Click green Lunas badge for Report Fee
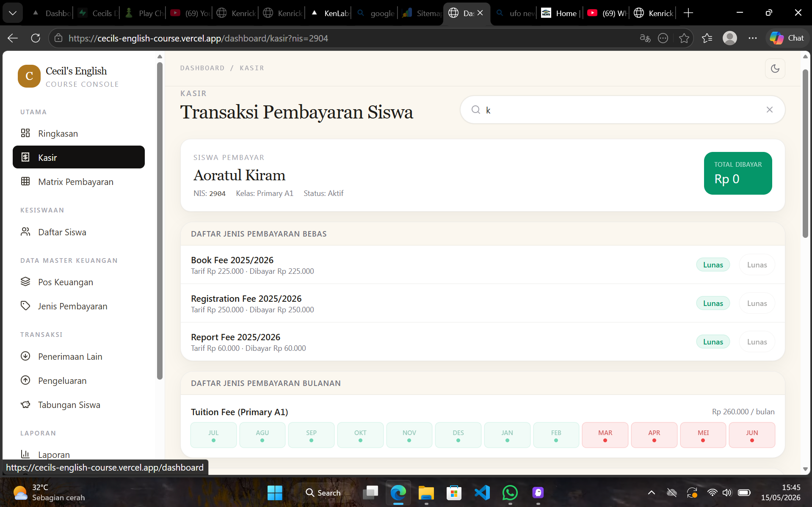This screenshot has height=507, width=812. pos(713,342)
